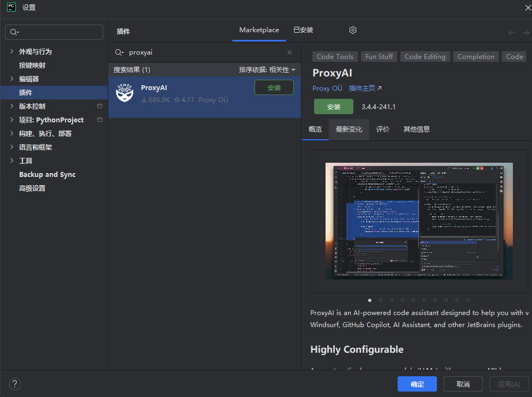Expand the 外观与行为 settings section
Screen dimensions: 532x397
(12, 51)
